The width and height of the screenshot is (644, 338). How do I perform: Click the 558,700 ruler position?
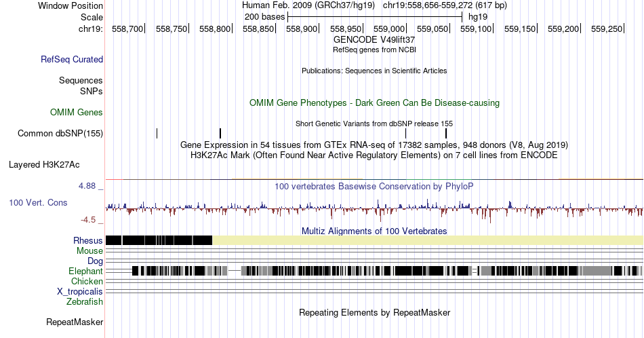(x=127, y=29)
